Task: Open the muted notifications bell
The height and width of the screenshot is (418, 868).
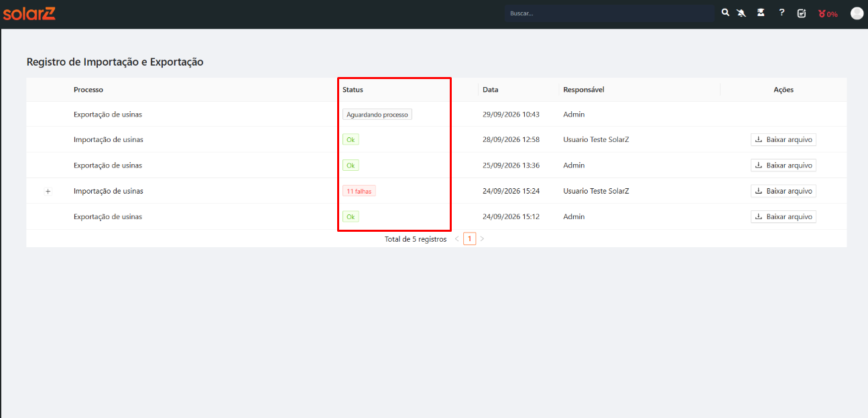Action: 741,13
